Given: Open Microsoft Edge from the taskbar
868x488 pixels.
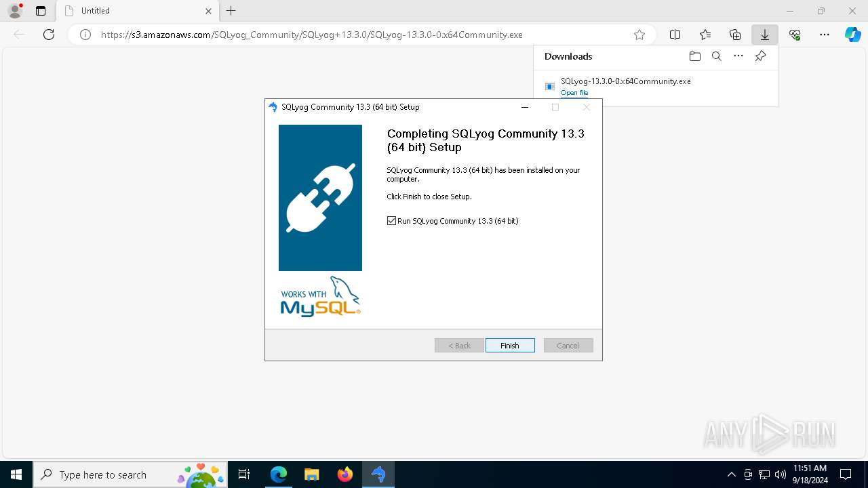Looking at the screenshot, I should click(x=279, y=474).
